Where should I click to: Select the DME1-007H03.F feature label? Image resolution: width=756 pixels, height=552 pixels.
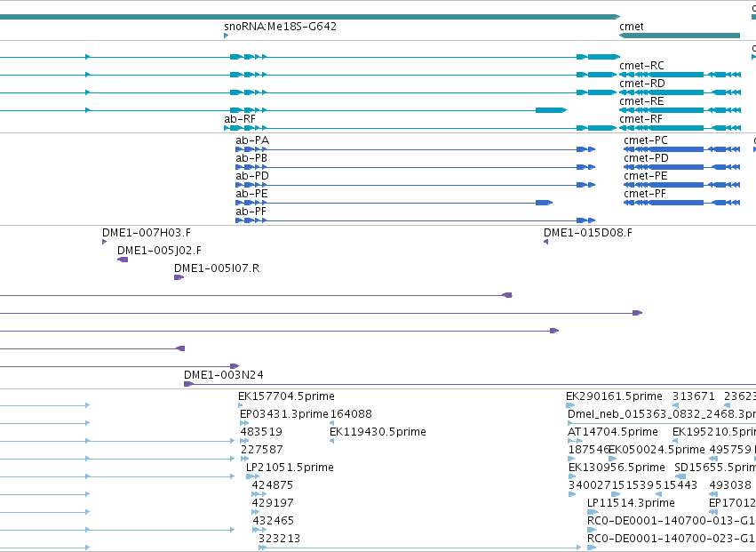[147, 233]
